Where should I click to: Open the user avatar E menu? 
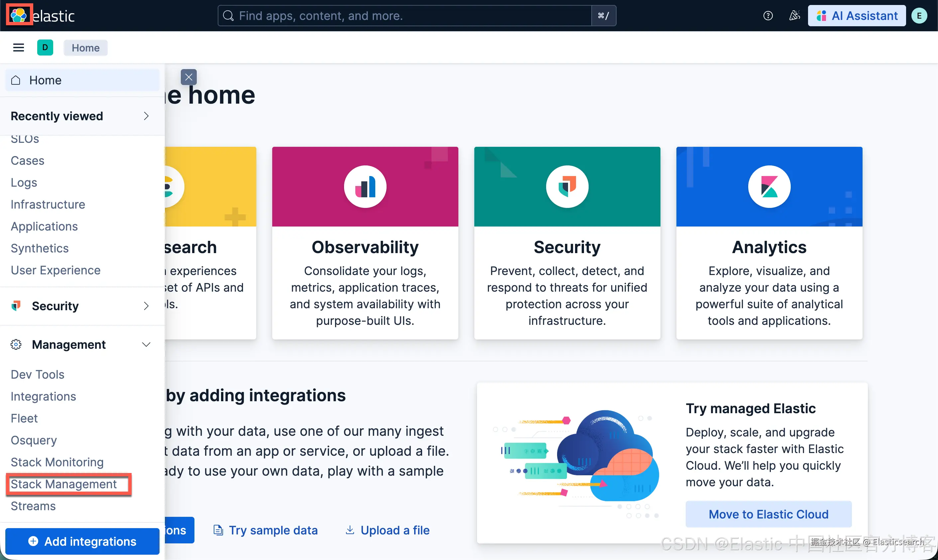click(919, 16)
